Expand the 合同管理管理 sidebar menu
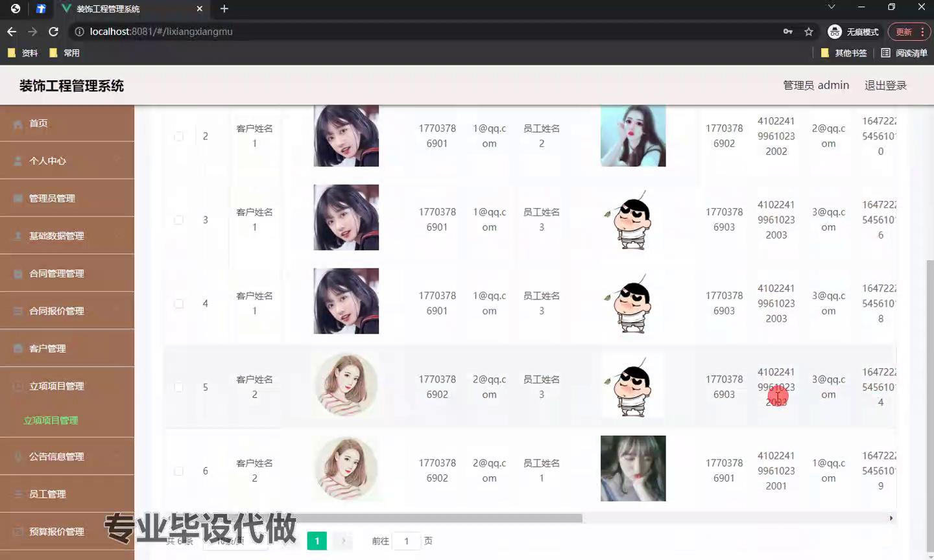 point(56,274)
